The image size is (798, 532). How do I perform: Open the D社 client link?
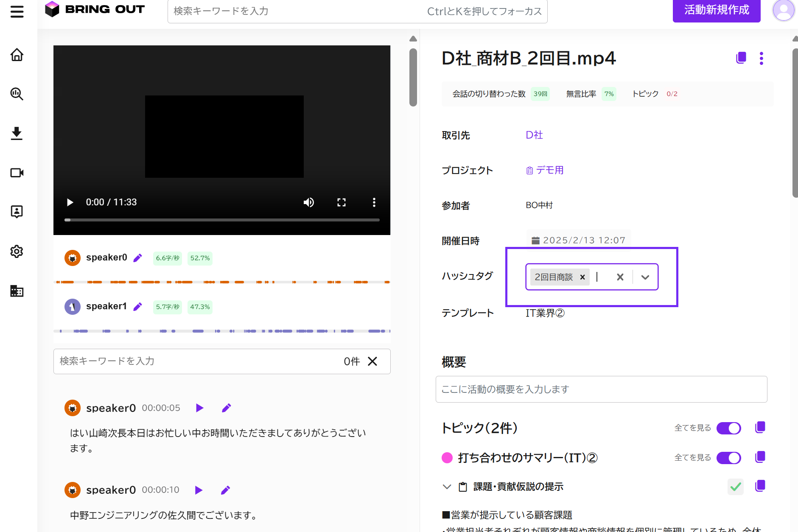534,135
